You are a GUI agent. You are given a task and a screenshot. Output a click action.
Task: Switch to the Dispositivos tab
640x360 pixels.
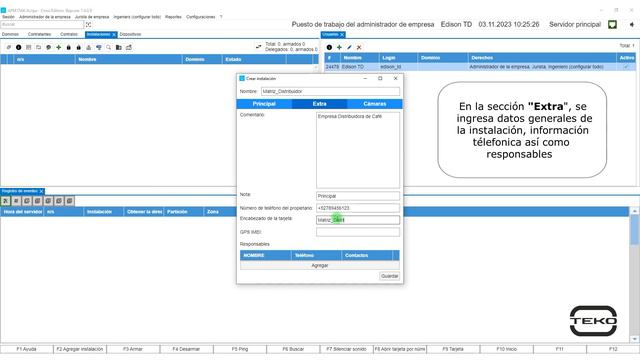(x=130, y=34)
